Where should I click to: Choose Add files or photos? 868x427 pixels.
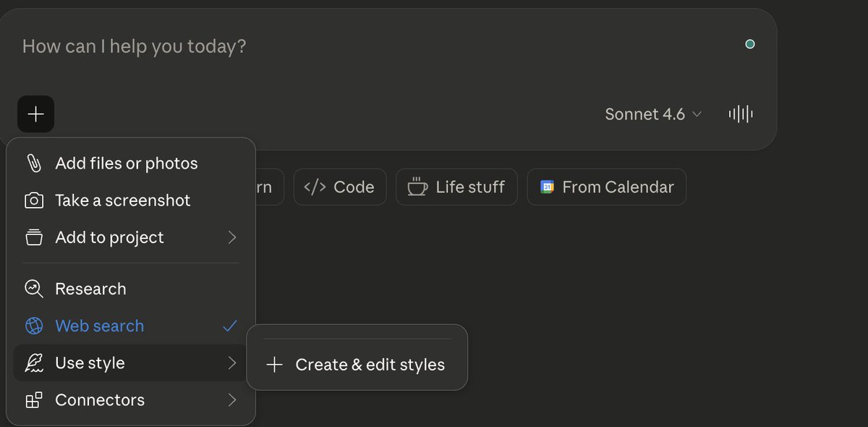pyautogui.click(x=127, y=164)
